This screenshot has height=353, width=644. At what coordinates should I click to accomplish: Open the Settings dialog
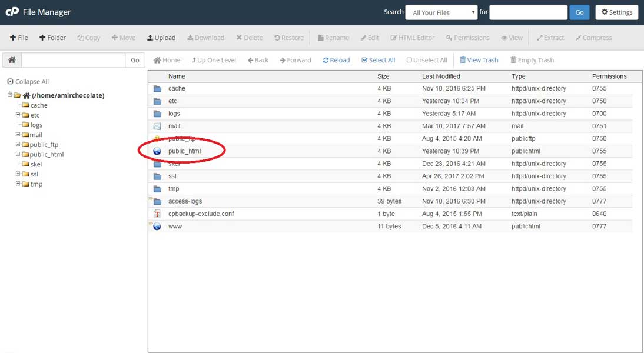[x=617, y=12]
